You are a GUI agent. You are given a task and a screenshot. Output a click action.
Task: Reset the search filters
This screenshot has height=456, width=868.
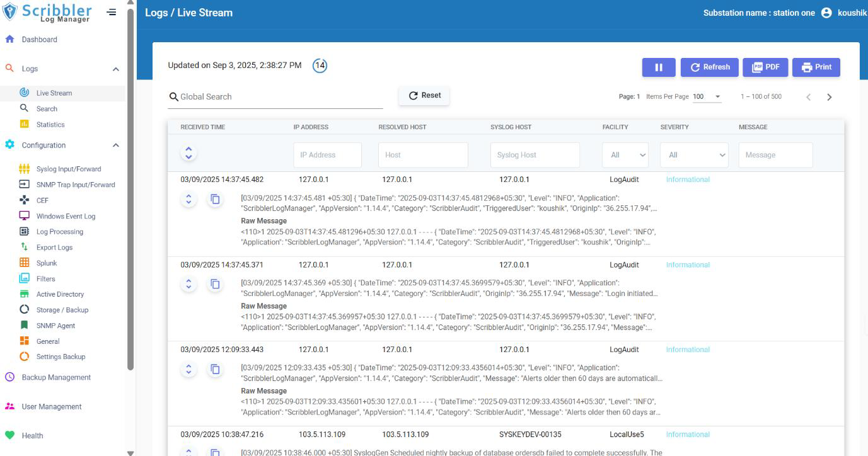[x=424, y=96]
